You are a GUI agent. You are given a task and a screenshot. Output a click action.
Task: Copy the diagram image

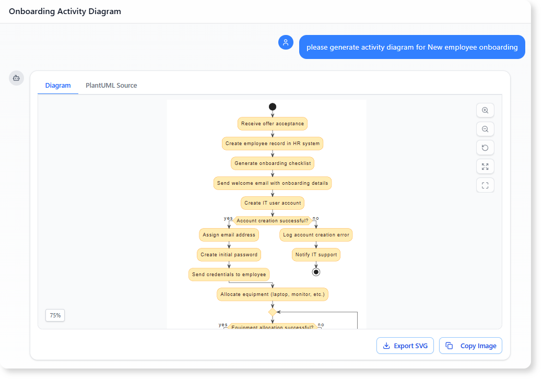click(x=470, y=346)
